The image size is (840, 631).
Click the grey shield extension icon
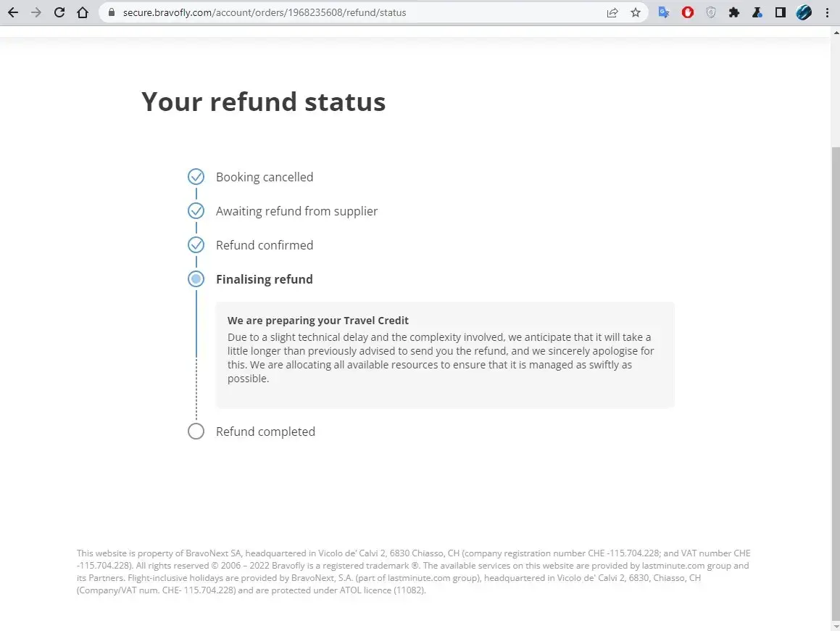click(x=711, y=12)
